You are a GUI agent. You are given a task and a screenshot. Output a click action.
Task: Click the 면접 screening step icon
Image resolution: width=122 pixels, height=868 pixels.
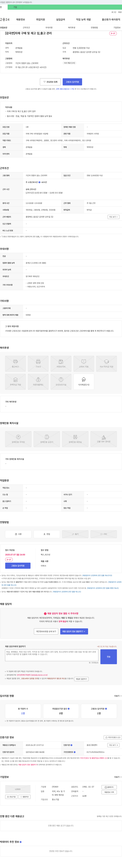point(44,534)
